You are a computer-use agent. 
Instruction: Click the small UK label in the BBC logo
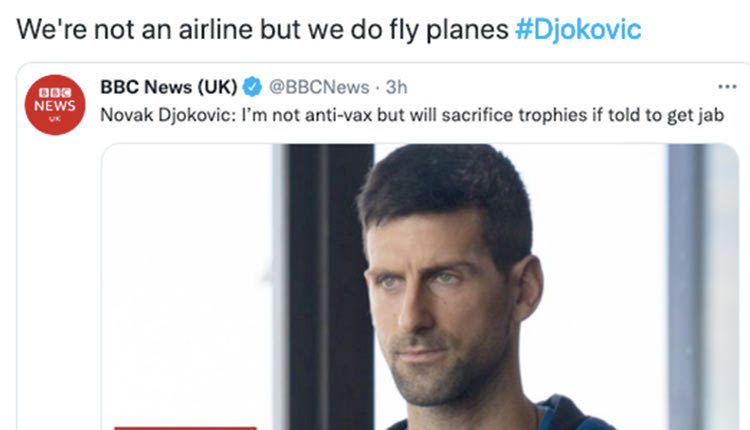[x=55, y=119]
